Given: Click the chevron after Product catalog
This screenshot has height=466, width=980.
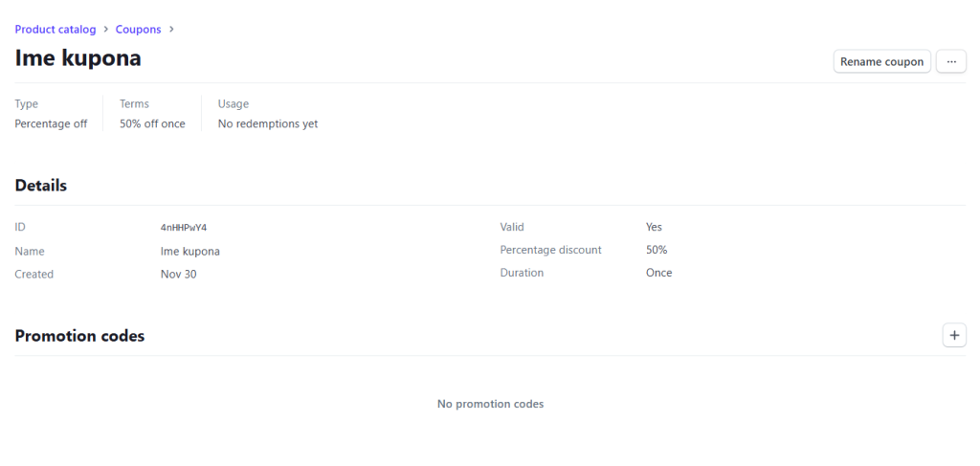Looking at the screenshot, I should coord(105,30).
